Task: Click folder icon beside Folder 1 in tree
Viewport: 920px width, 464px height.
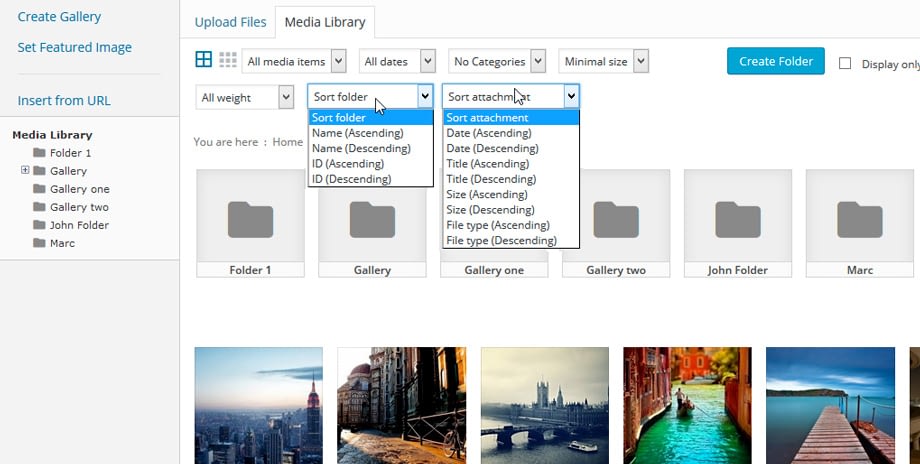Action: point(39,153)
